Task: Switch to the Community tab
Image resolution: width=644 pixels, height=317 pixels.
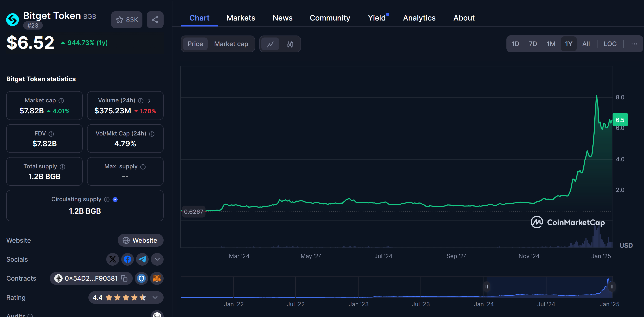Action: click(330, 18)
